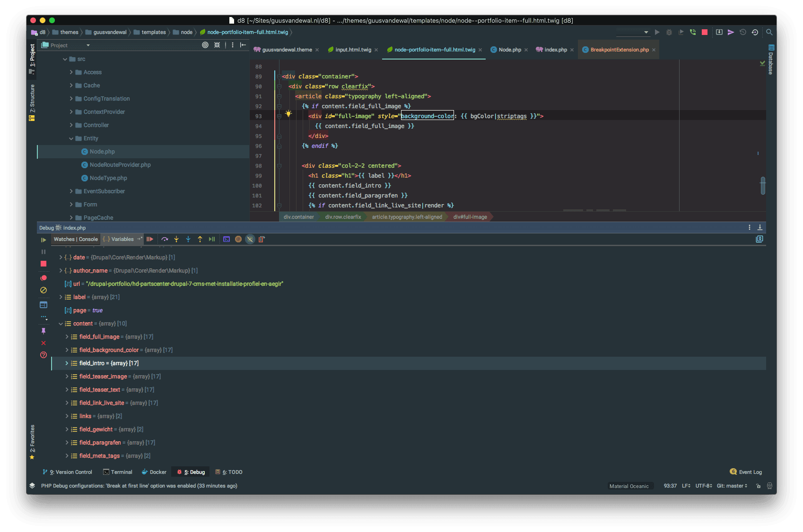
Task: Click the Step Into debug icon
Action: pos(176,239)
